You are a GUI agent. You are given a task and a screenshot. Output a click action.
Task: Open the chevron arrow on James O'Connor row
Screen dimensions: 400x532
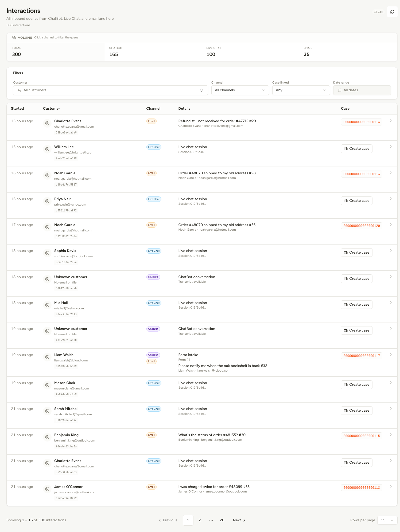(x=391, y=487)
